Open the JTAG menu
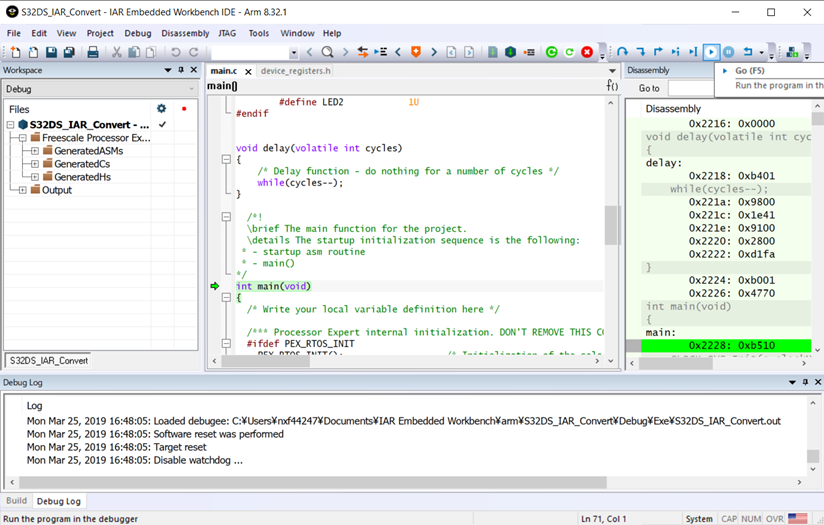Image resolution: width=824 pixels, height=525 pixels. click(227, 33)
